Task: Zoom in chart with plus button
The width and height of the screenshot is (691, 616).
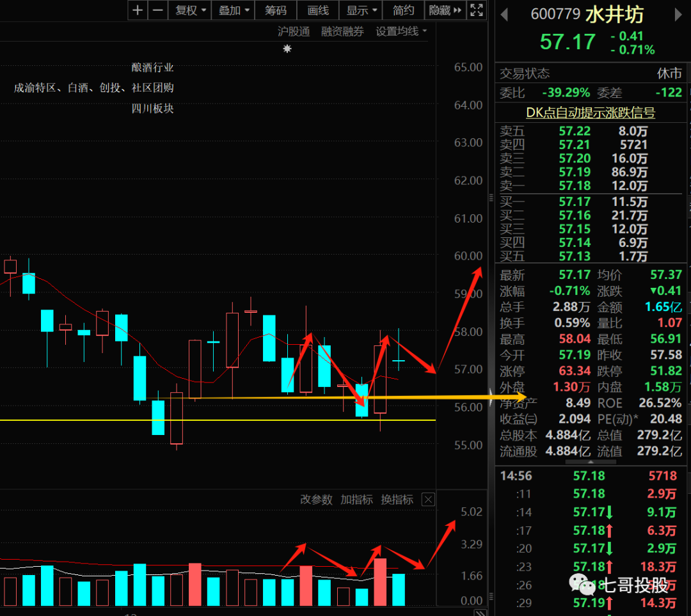Action: 138,10
